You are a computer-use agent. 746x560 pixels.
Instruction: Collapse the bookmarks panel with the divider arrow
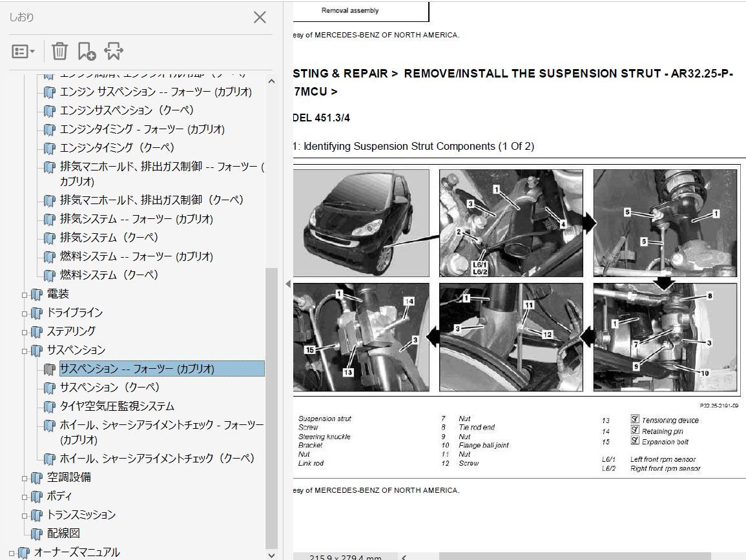pos(287,282)
